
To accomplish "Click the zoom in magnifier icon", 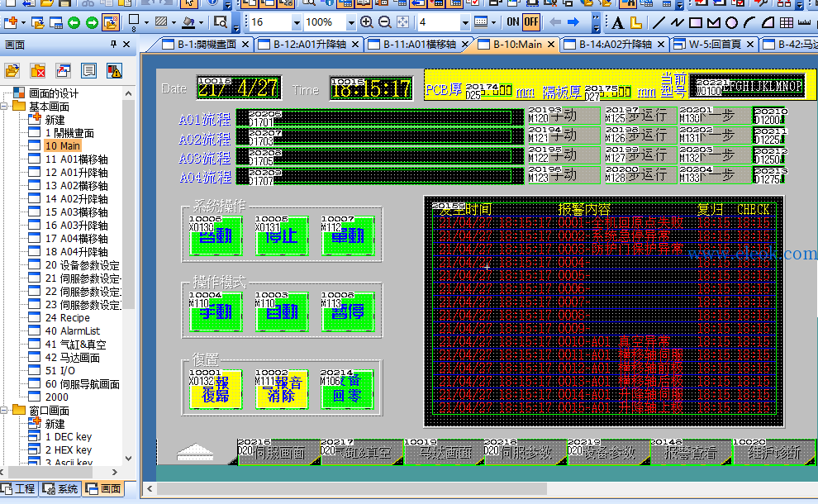I will click(366, 22).
